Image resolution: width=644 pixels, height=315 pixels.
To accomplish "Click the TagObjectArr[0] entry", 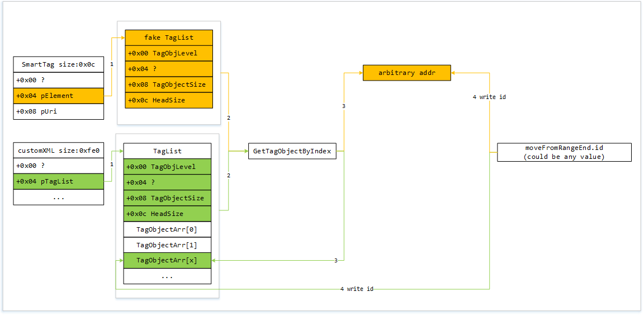I will click(x=167, y=229).
